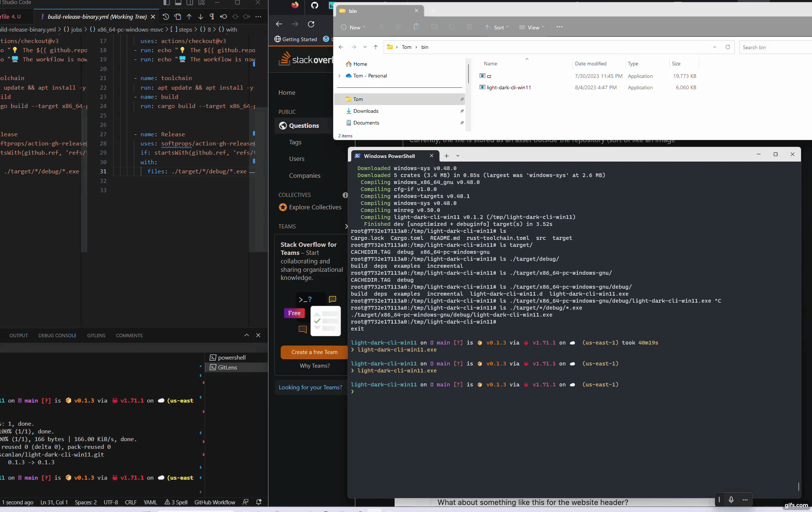Open the Why Teams? link
The height and width of the screenshot is (512, 812).
[315, 365]
